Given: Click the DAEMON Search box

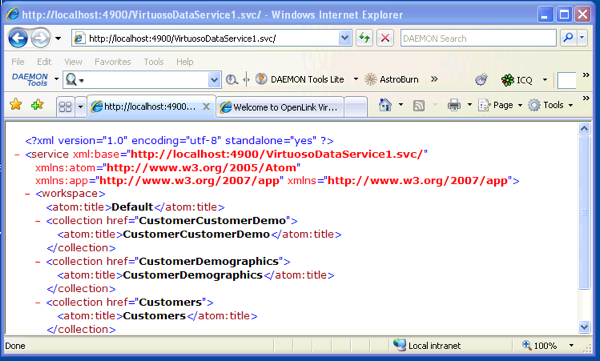Looking at the screenshot, I should (x=478, y=38).
